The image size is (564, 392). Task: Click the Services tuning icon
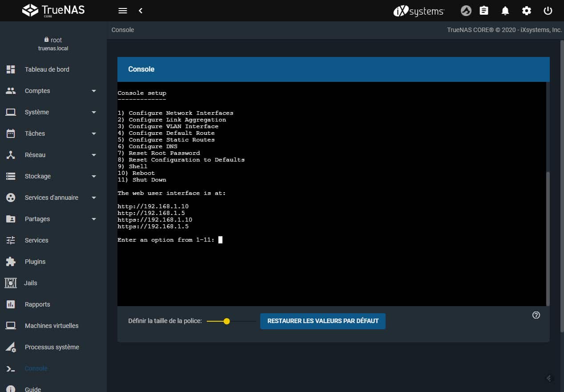click(x=11, y=240)
